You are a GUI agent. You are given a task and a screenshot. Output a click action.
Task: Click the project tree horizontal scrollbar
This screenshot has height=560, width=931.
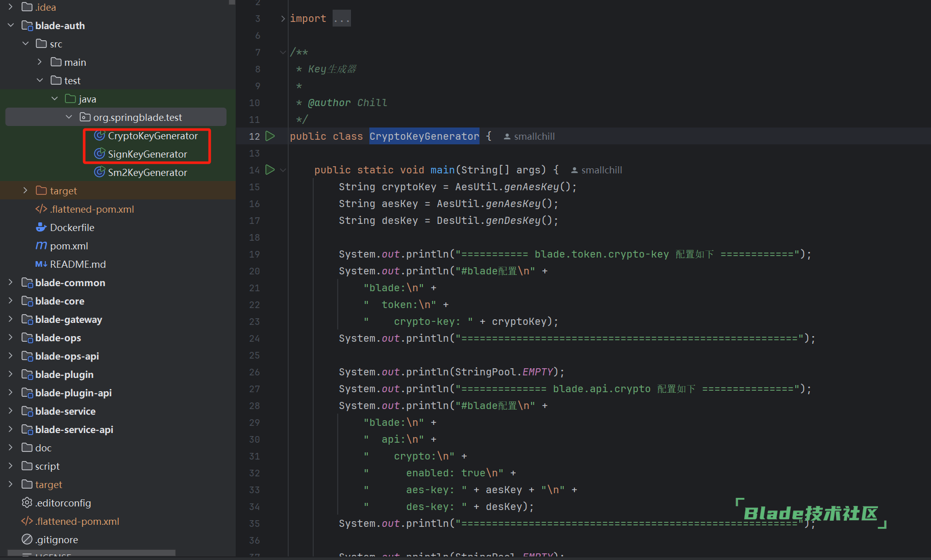[x=92, y=553]
